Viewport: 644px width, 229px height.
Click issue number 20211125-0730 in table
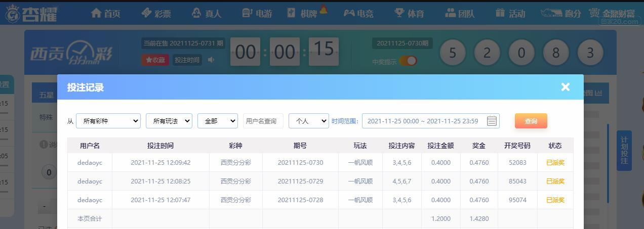click(300, 163)
